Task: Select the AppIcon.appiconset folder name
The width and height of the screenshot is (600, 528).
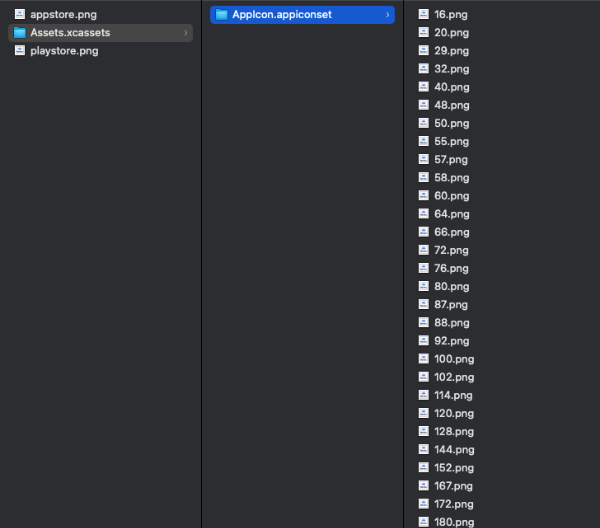Action: point(282,15)
